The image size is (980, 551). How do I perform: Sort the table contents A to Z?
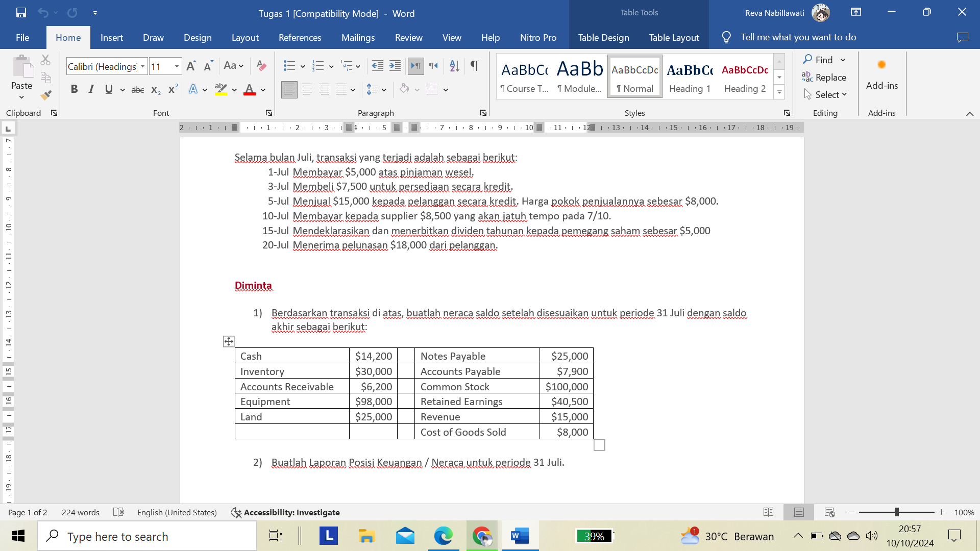click(454, 66)
